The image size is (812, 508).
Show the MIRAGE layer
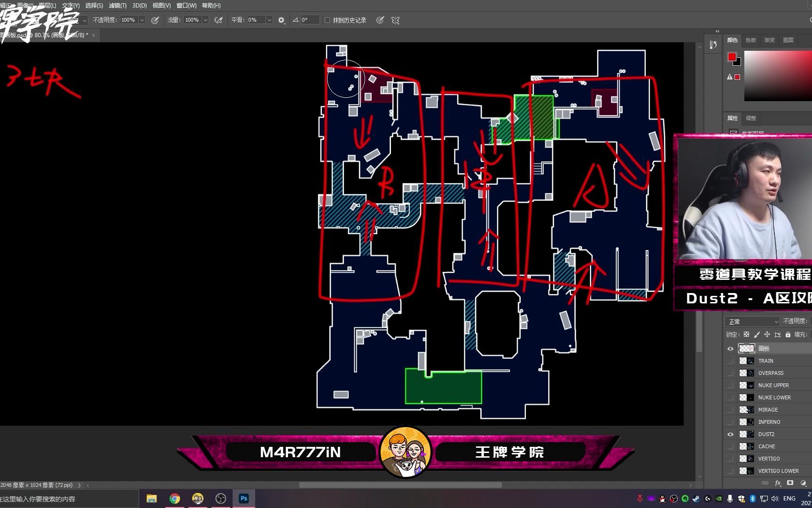pyautogui.click(x=730, y=410)
